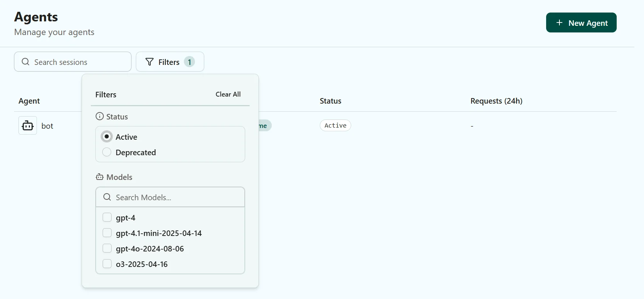Click the magnifier in Search sessions field
644x299 pixels.
pos(25,62)
